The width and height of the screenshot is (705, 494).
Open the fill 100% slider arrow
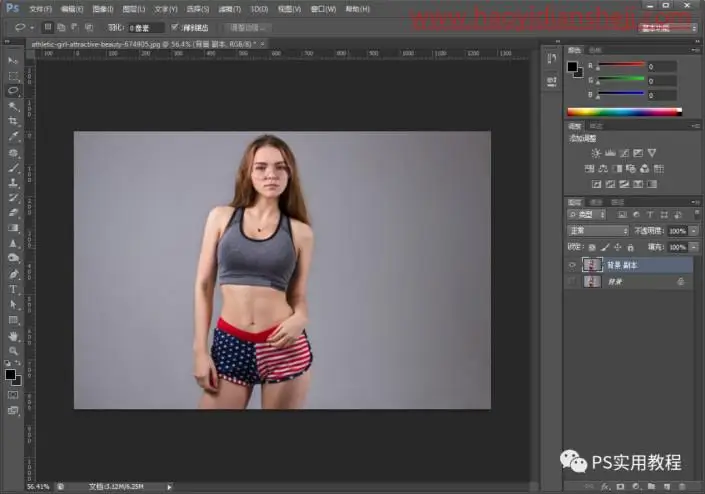pos(694,247)
